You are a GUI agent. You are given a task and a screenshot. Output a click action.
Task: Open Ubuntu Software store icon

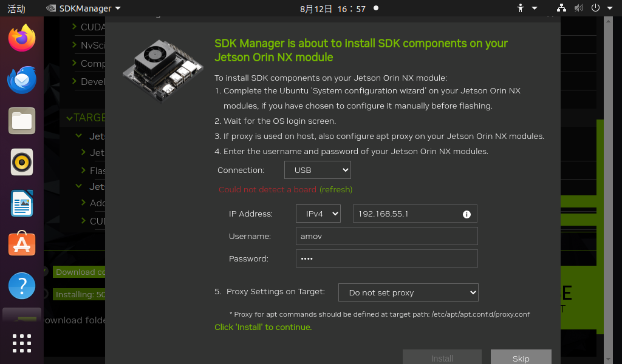tap(22, 244)
